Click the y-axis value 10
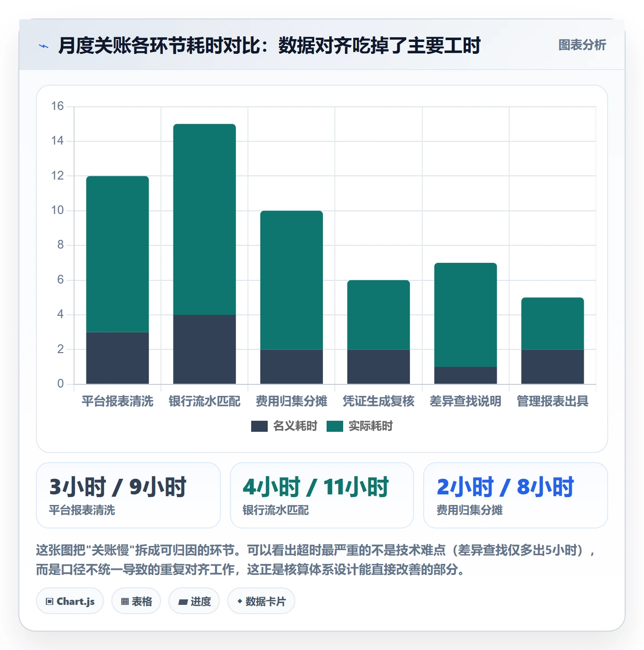This screenshot has height=650, width=644. tap(57, 210)
